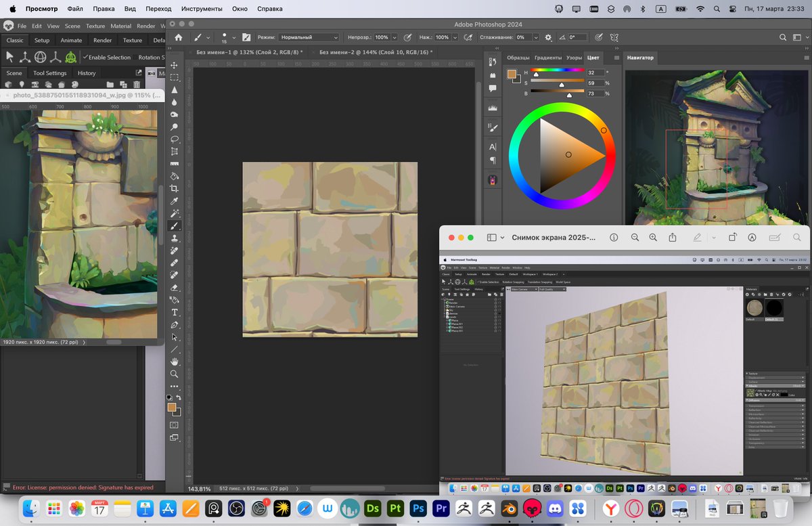Click zoom out button in Preview window
This screenshot has width=812, height=526.
(x=635, y=238)
